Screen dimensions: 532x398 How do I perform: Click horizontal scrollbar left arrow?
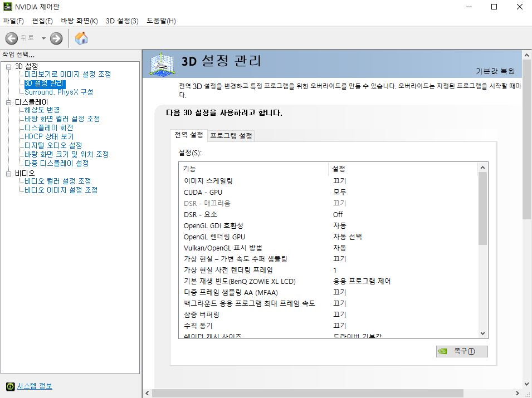(147, 393)
